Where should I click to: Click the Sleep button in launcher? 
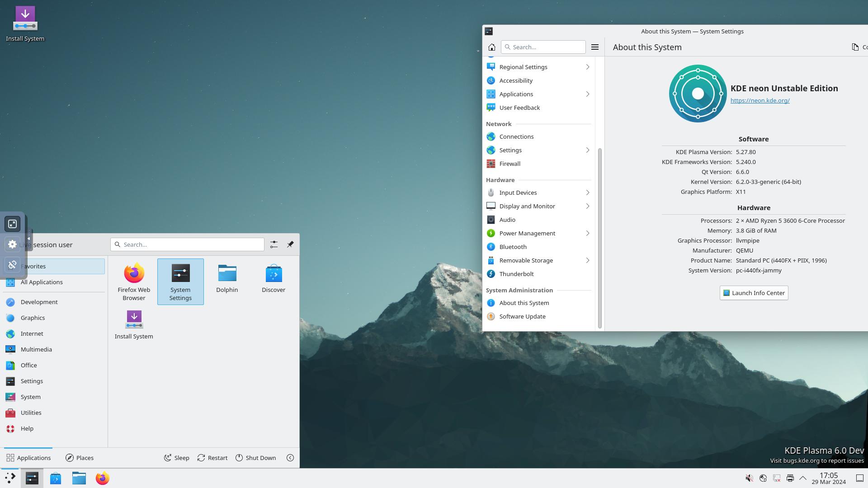[x=177, y=458]
